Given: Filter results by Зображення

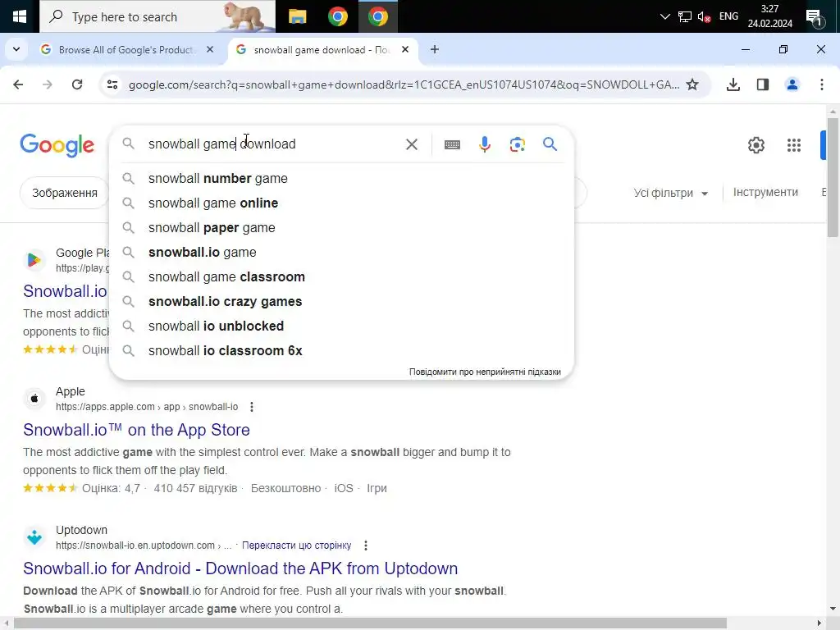Looking at the screenshot, I should coord(64,193).
